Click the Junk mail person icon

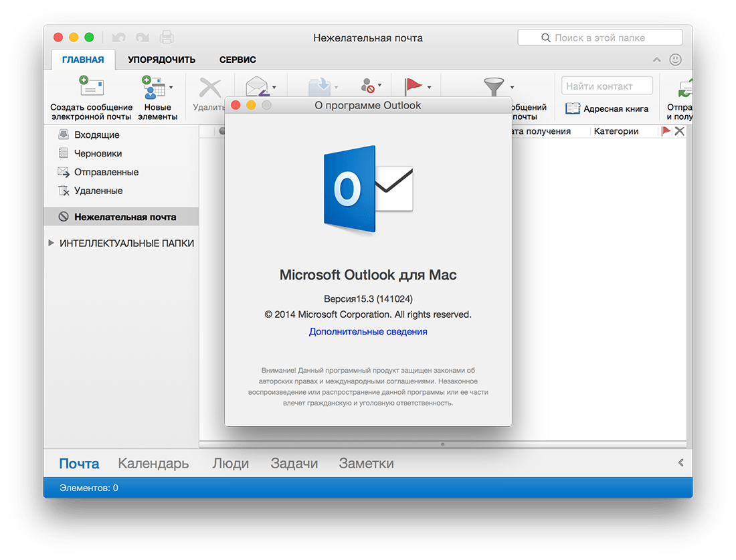[x=368, y=86]
